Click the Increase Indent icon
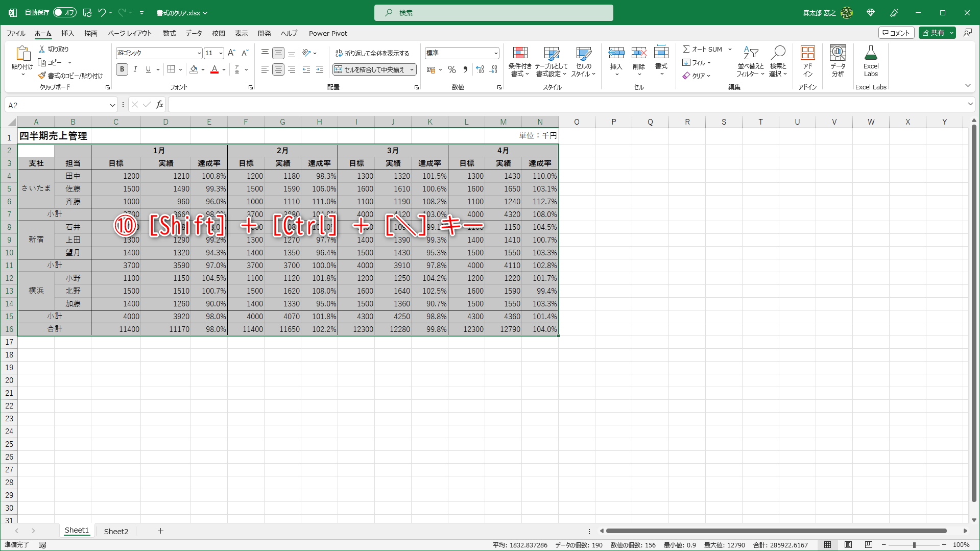 pos(320,69)
